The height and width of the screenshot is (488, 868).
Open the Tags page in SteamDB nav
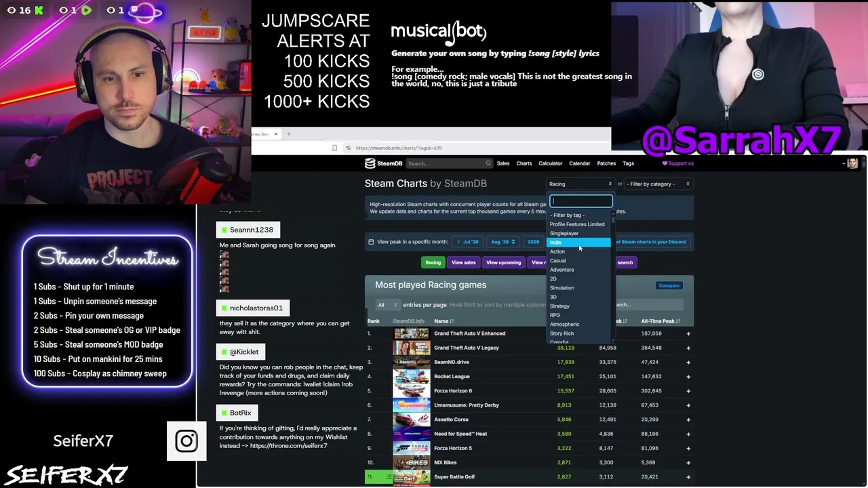coord(629,163)
